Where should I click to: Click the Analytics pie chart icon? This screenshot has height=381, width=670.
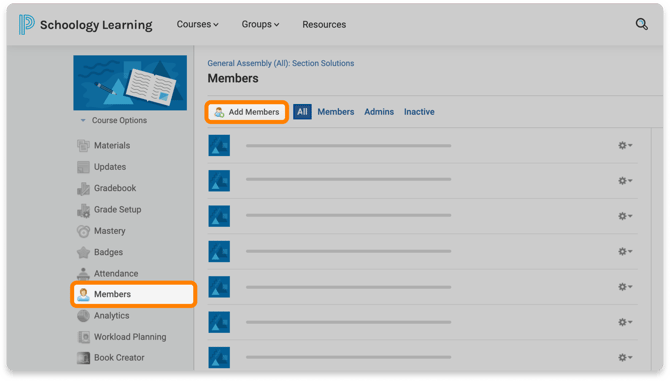pos(83,316)
